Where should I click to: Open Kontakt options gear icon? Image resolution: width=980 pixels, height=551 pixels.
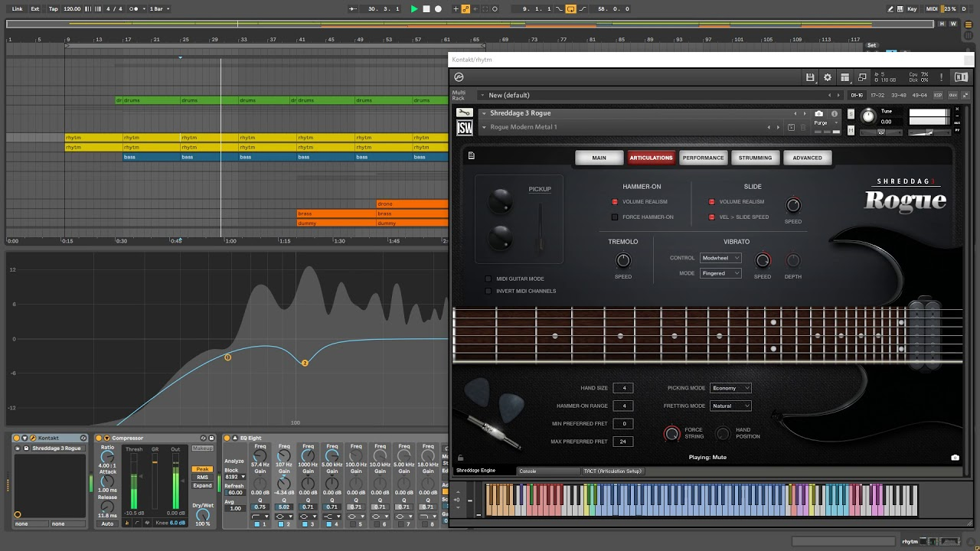click(828, 77)
